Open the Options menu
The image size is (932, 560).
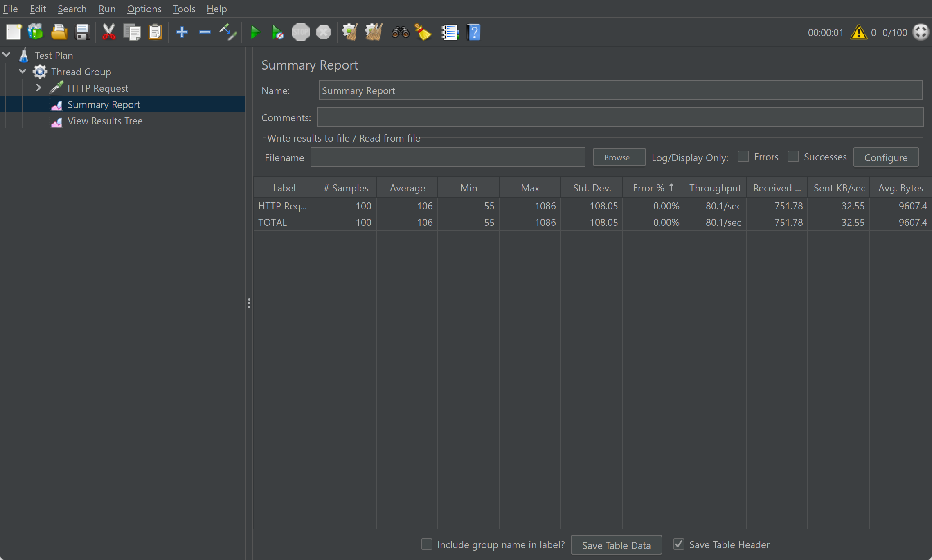point(144,9)
